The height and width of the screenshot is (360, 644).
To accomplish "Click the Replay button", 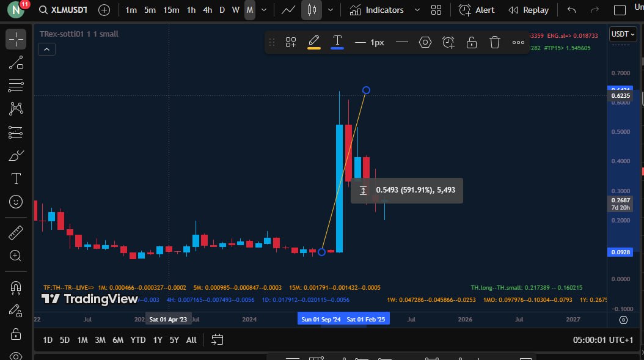I will 529,10.
